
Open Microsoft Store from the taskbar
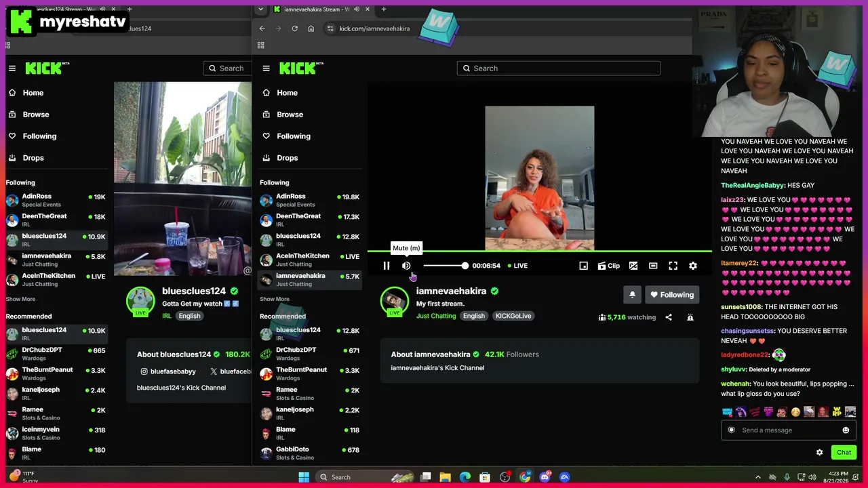pyautogui.click(x=485, y=477)
